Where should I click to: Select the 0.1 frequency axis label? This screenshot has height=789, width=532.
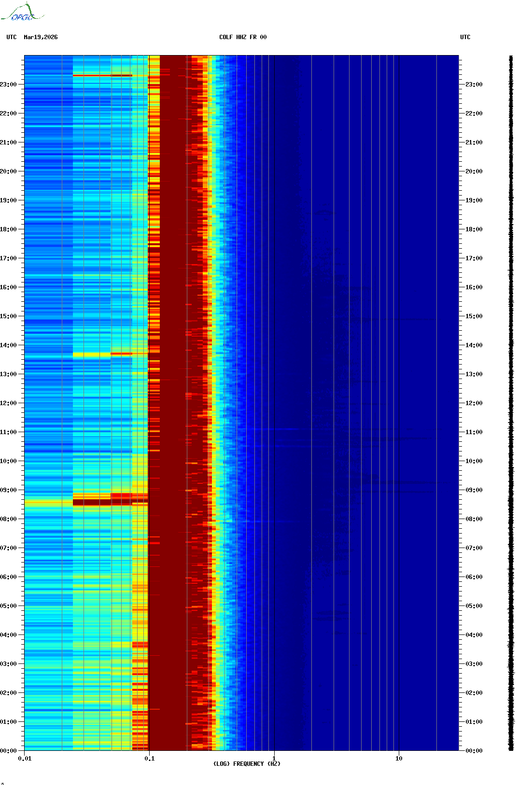[150, 759]
